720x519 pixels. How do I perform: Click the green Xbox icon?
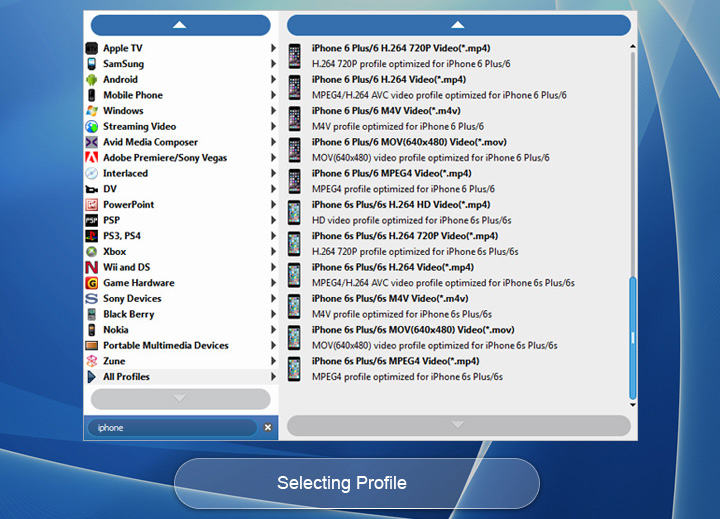92,252
